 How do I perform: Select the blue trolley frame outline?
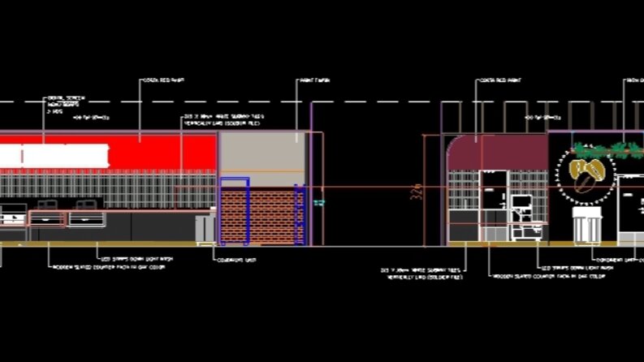pos(235,211)
